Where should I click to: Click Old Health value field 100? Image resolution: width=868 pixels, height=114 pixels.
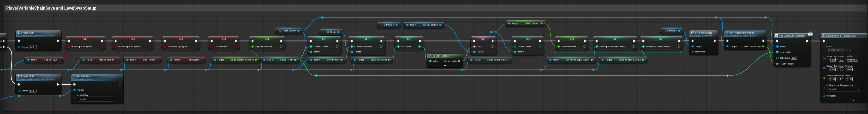(794, 58)
